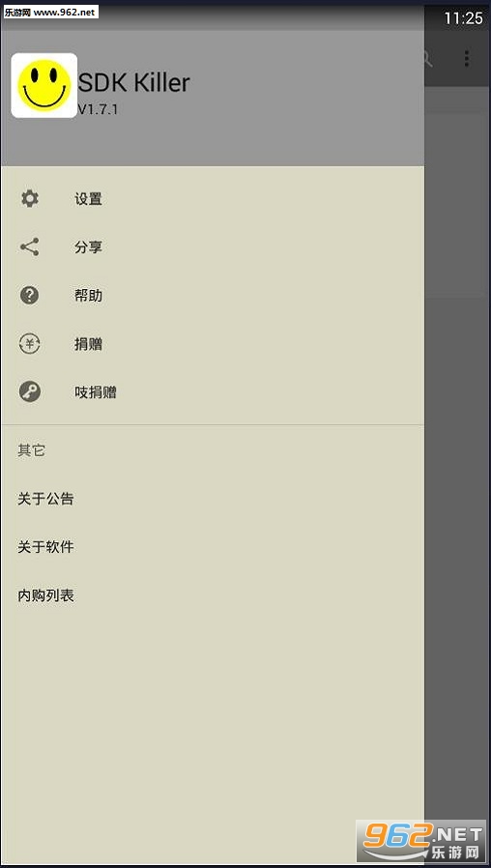Select 吱捐赠 menu entry
The width and height of the screenshot is (491, 868).
pos(213,391)
